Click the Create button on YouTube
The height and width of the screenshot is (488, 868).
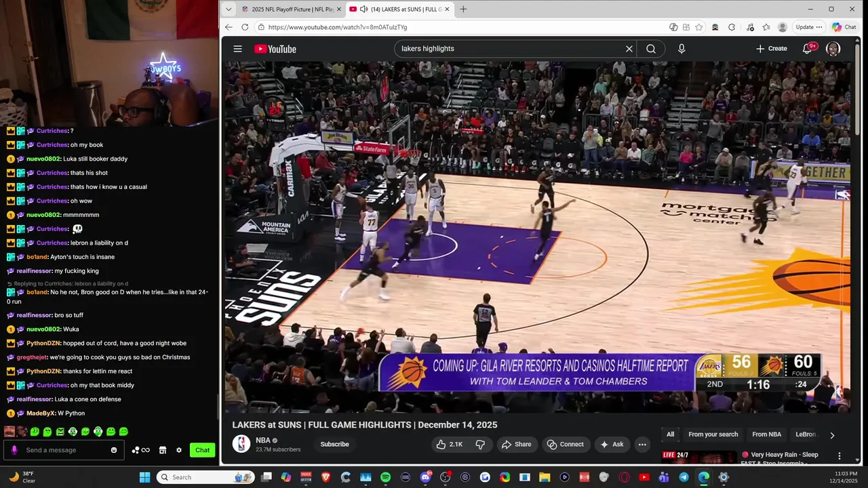pos(772,49)
